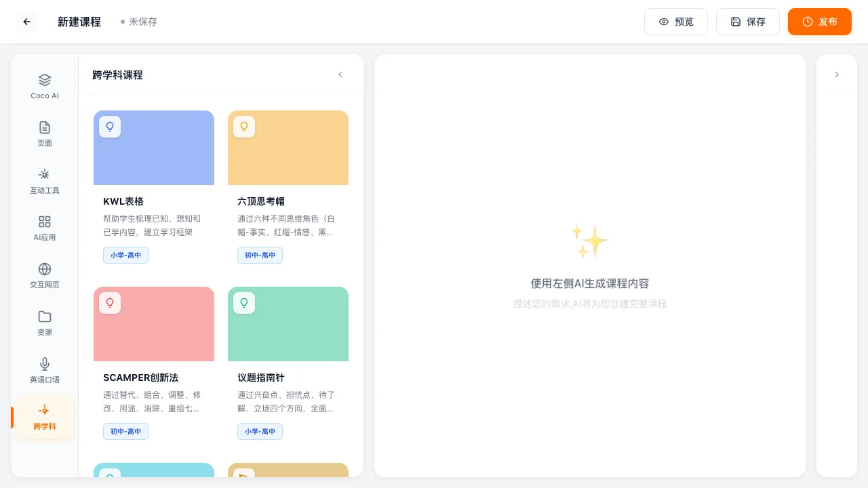
Task: Click the 新建课程 title text
Action: 79,22
